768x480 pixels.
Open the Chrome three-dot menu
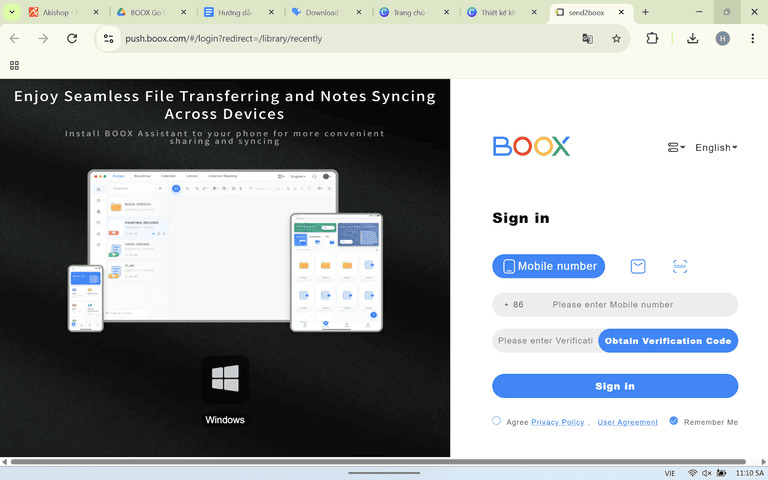point(752,38)
